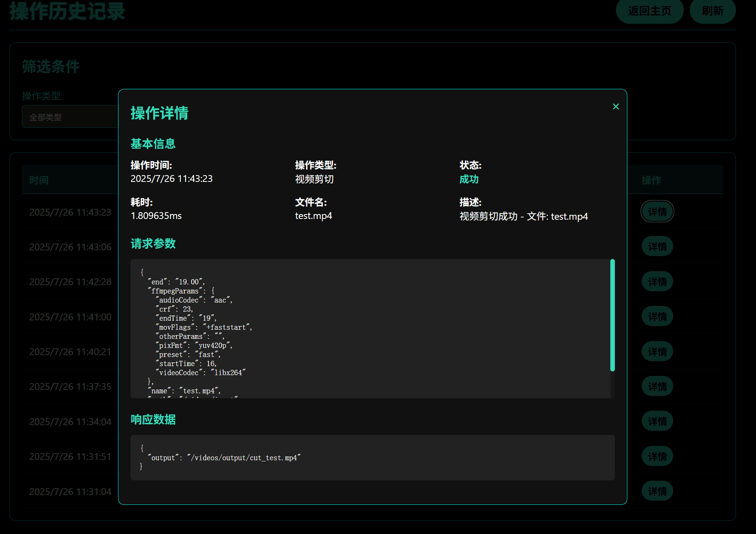
Task: Click the 响应数据 section heading
Action: (x=153, y=419)
